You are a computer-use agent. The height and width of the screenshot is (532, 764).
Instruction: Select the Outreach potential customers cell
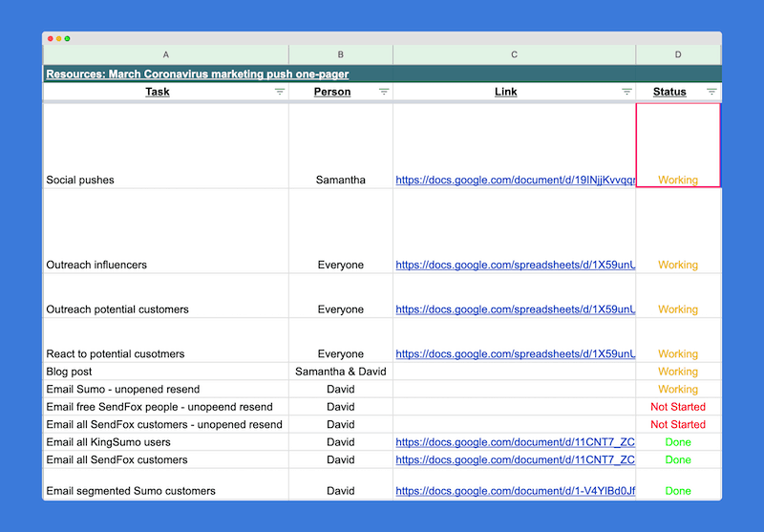tap(165, 296)
